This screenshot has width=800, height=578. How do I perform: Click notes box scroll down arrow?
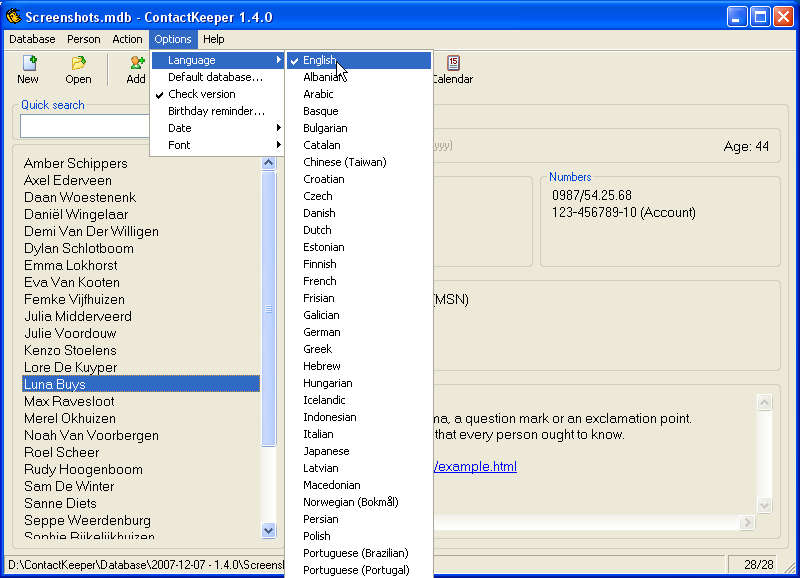[x=764, y=505]
